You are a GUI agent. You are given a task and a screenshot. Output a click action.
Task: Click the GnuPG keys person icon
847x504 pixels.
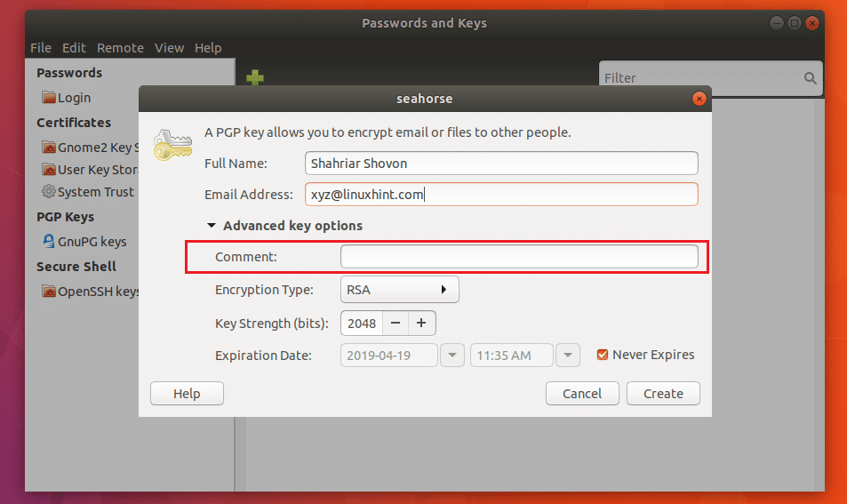(x=49, y=241)
